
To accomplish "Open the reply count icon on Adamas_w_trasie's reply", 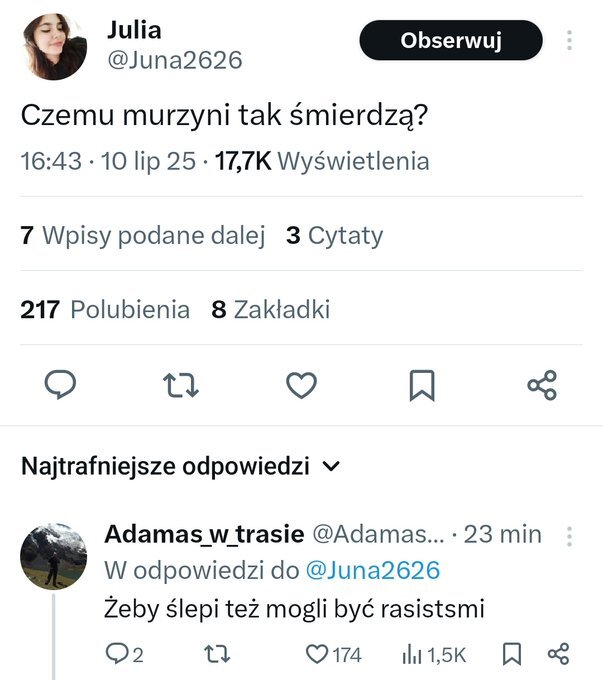I will [118, 655].
